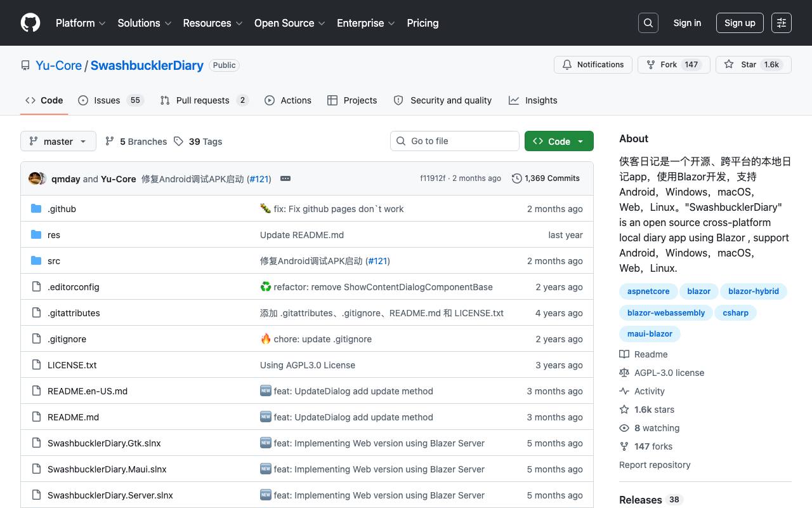
Task: Click the file icon beside LICENSE.txt
Action: tap(36, 365)
